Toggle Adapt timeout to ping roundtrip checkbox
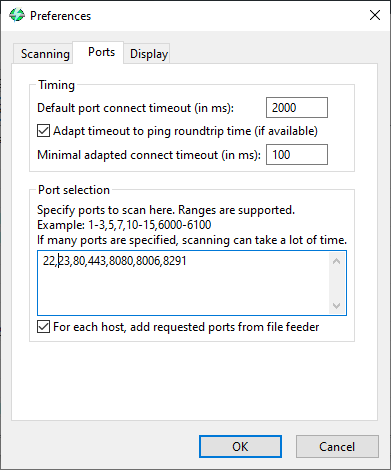This screenshot has width=391, height=470. coord(43,131)
